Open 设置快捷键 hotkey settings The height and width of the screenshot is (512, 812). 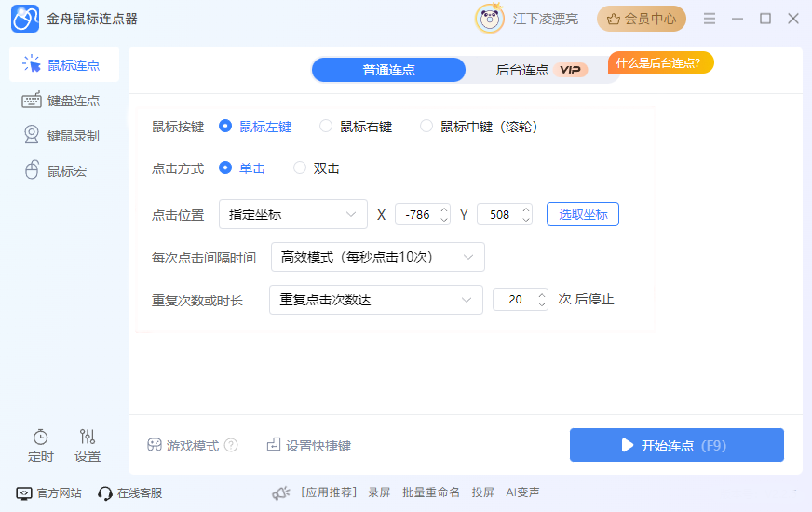coord(309,445)
